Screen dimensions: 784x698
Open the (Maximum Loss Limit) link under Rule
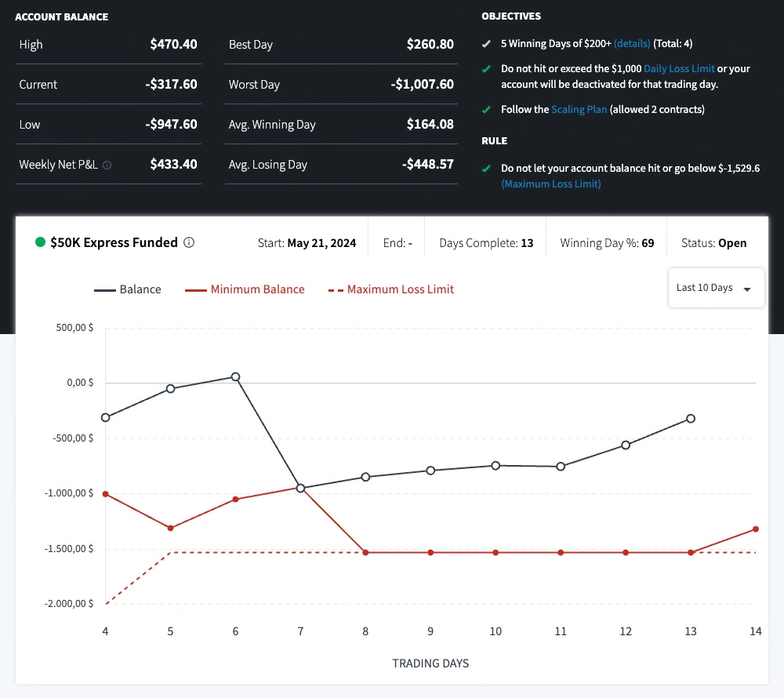[551, 184]
